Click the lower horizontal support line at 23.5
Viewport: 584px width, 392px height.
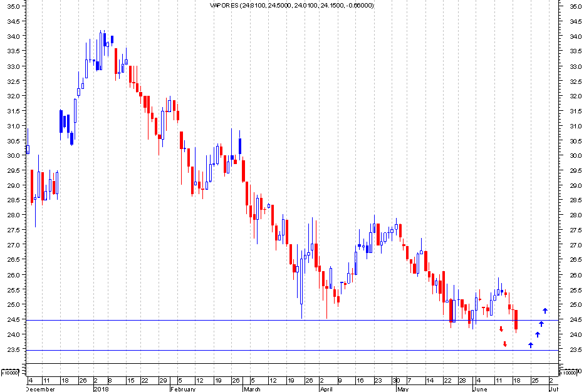coord(293,350)
